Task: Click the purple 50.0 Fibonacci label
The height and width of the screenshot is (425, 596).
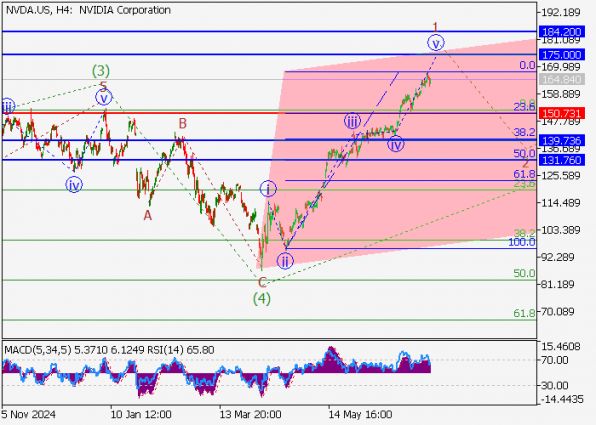Action: tap(525, 154)
